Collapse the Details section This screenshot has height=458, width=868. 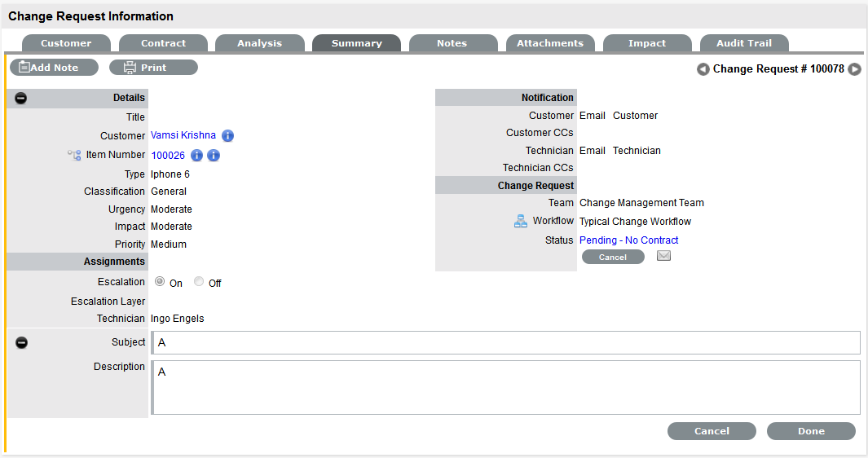(21, 98)
